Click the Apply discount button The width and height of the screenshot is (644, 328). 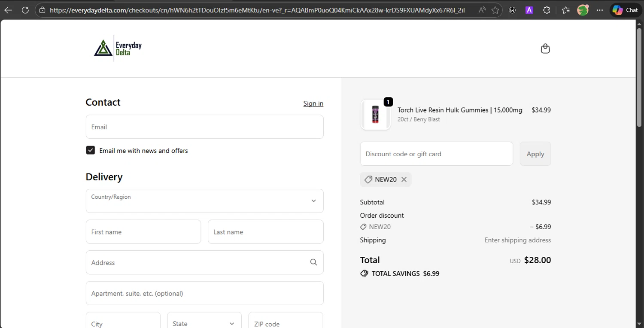[x=535, y=154]
